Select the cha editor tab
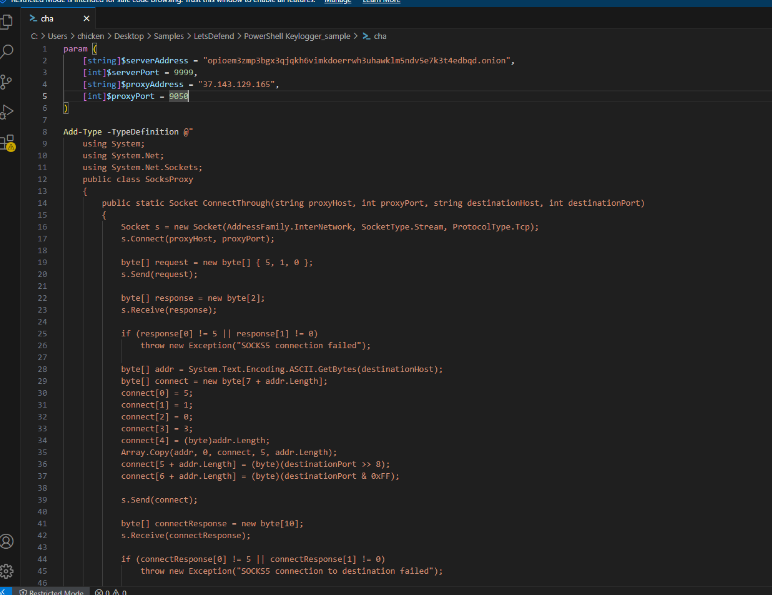 click(x=58, y=18)
